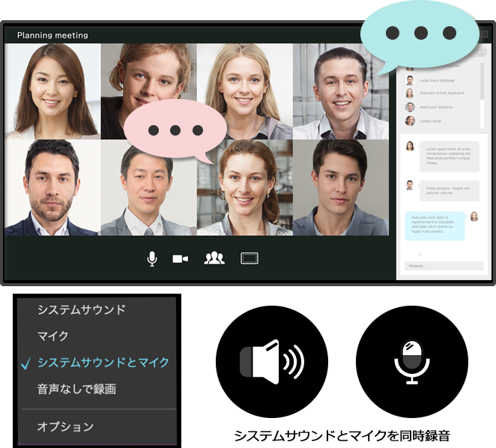The width and height of the screenshot is (496, 448).
Task: Select video tile of smiling man in white shirt
Action: pos(341,91)
